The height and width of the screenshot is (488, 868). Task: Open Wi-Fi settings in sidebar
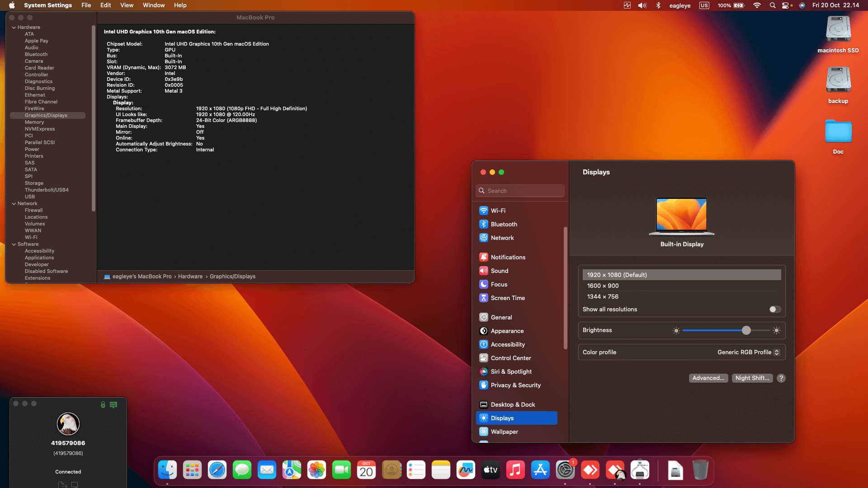pos(498,211)
